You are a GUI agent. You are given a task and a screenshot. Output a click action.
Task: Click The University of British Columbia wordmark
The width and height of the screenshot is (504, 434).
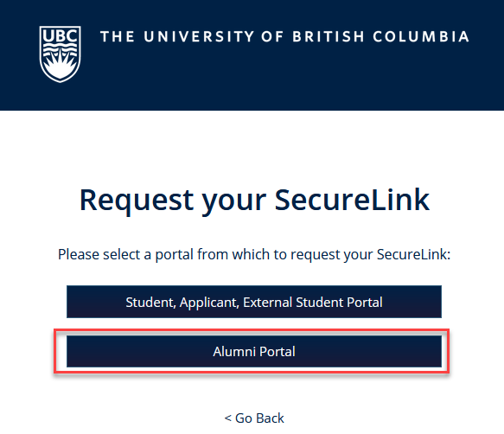click(284, 36)
